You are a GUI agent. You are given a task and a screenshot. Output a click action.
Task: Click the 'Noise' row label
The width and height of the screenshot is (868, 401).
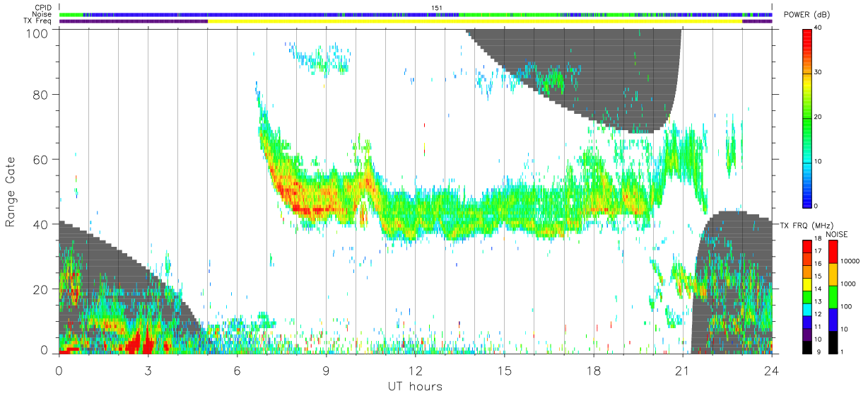(43, 14)
